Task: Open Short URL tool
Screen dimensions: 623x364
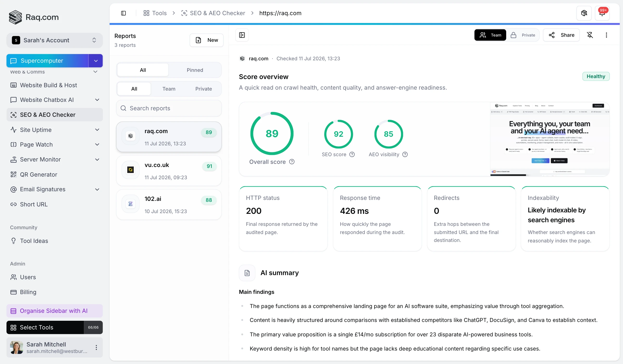Action: tap(54, 204)
